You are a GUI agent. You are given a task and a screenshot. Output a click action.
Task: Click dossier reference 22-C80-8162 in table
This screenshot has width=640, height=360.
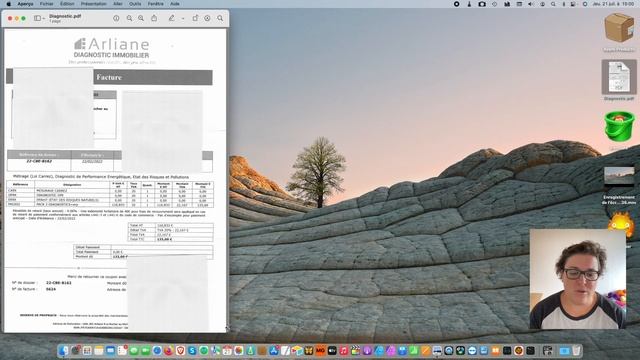[x=39, y=161]
